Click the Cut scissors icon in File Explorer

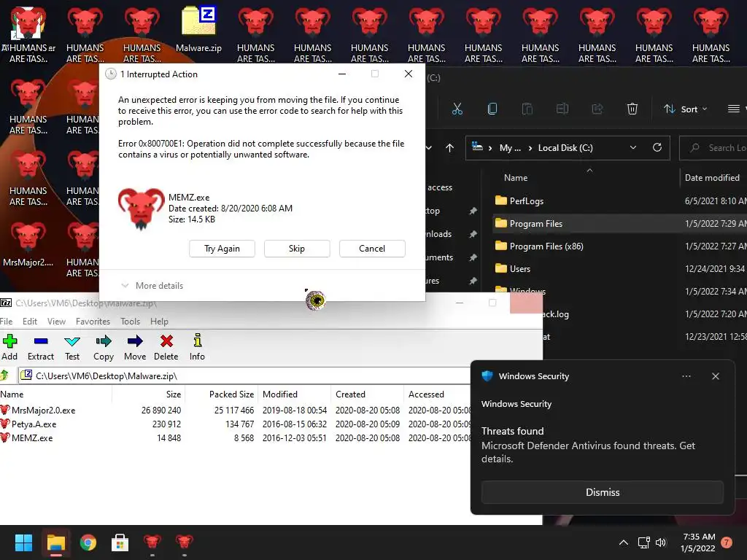click(x=457, y=109)
